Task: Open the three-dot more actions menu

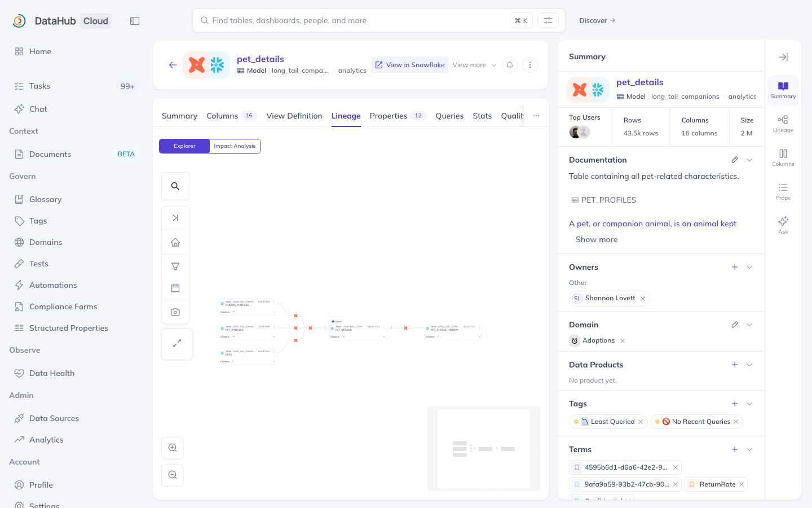Action: pyautogui.click(x=530, y=65)
